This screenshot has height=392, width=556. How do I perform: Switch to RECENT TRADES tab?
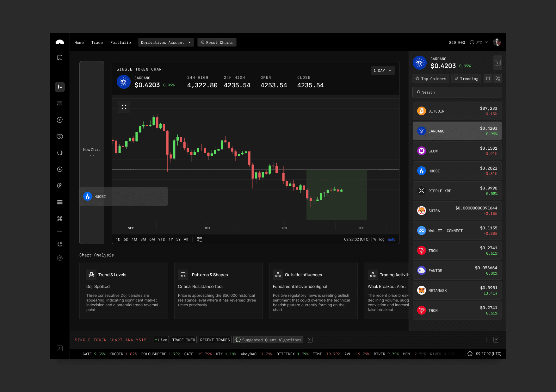point(215,340)
